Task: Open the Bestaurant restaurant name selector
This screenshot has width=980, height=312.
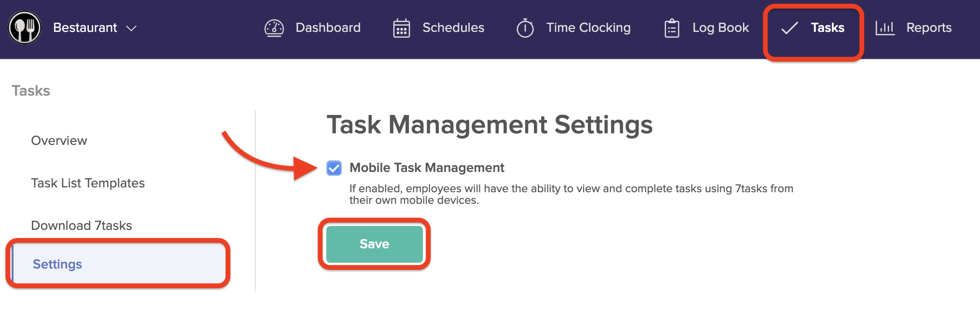Action: [85, 28]
